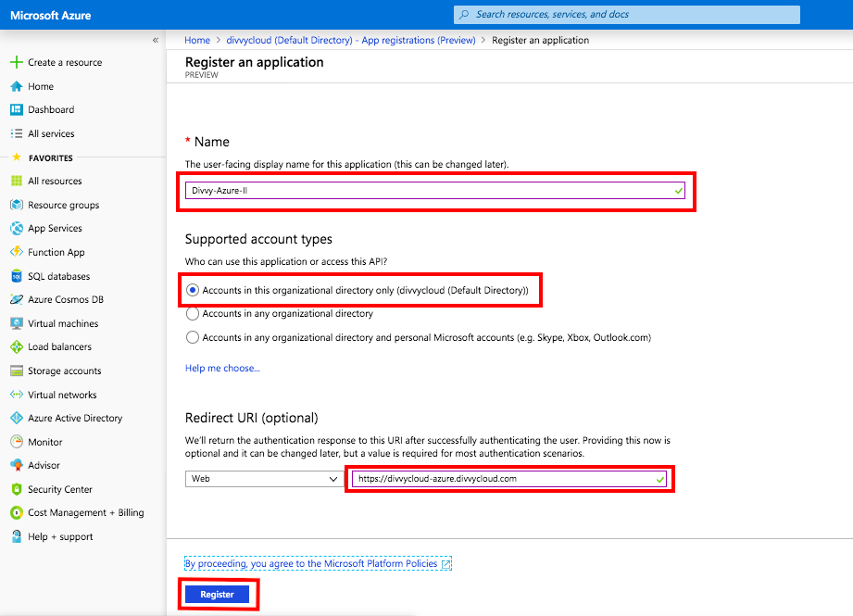This screenshot has width=853, height=616.
Task: Collapse the sidebar with the double chevron
Action: [x=156, y=40]
